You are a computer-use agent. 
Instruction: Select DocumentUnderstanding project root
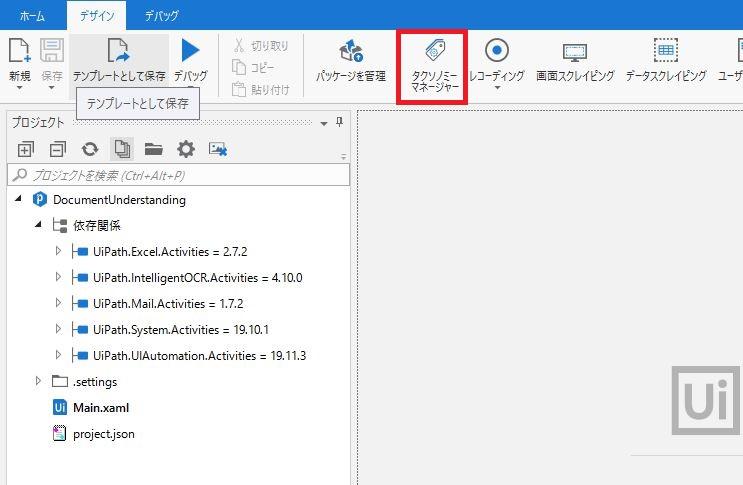119,200
